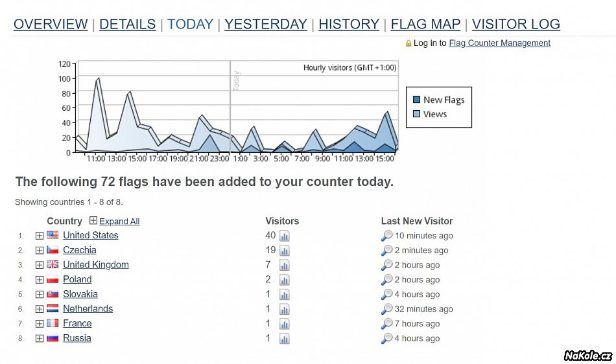
Task: Open the Czechia country link
Action: point(79,250)
